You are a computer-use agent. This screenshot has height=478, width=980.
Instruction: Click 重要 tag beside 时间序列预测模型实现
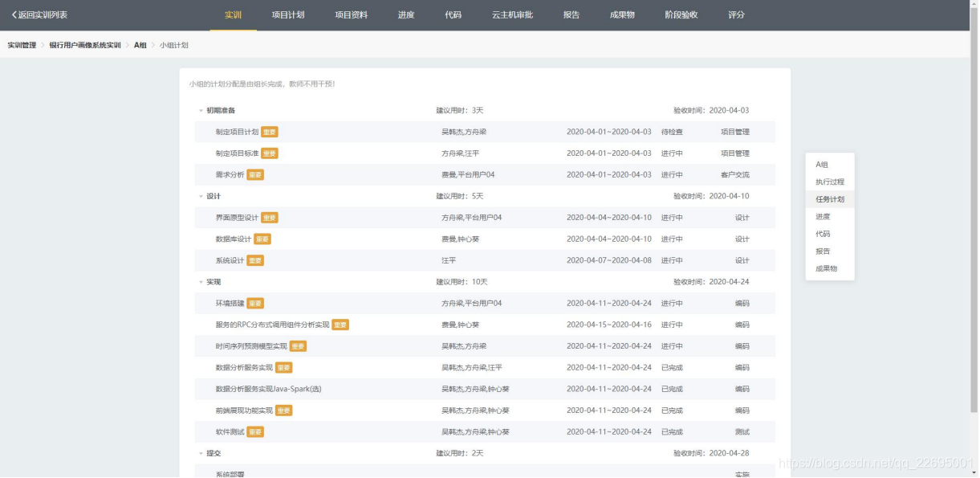tap(298, 346)
